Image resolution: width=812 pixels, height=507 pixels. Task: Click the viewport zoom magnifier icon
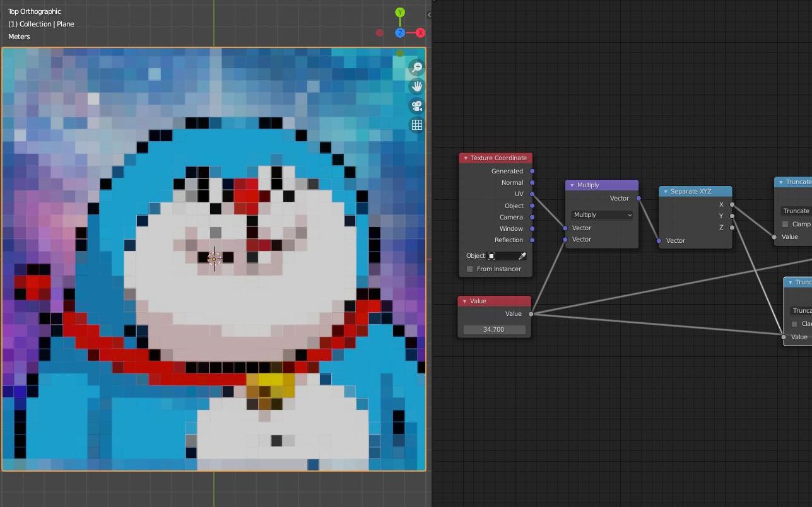click(x=416, y=67)
